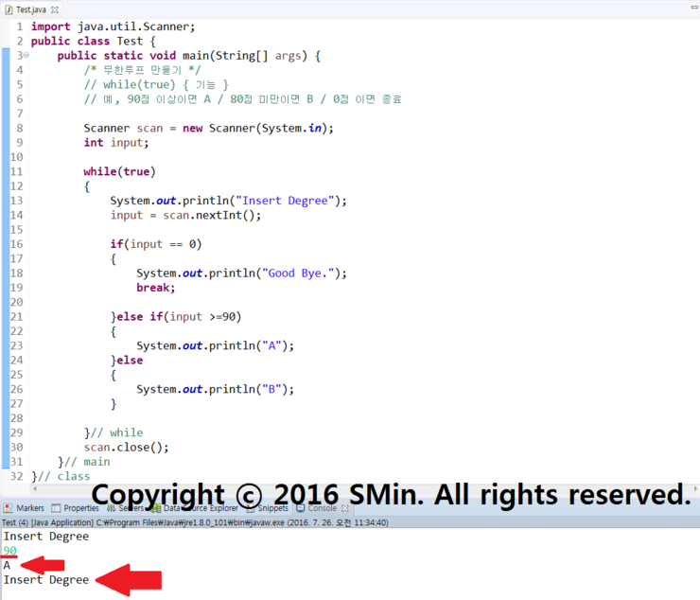
Task: Click the Korean comment on line 6
Action: coord(242,99)
